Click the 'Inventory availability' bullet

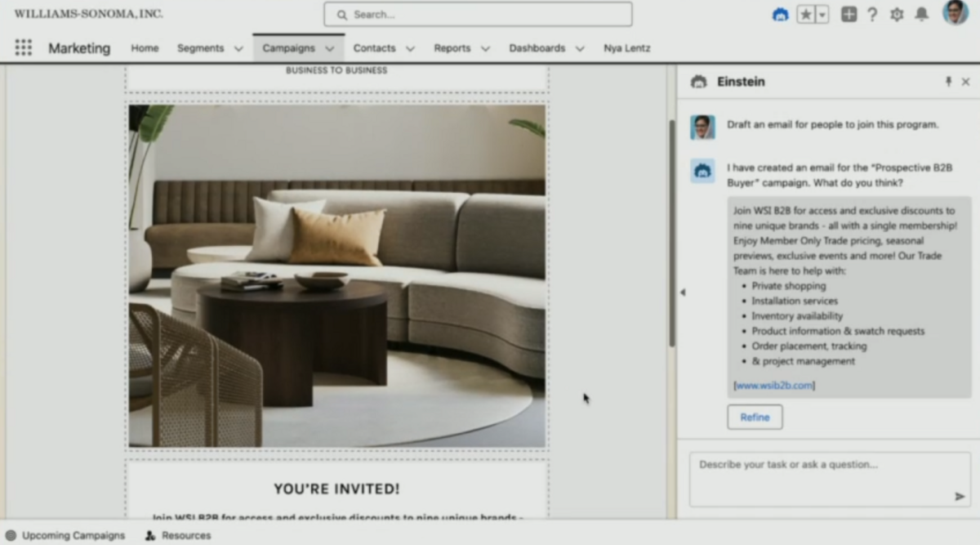click(797, 315)
